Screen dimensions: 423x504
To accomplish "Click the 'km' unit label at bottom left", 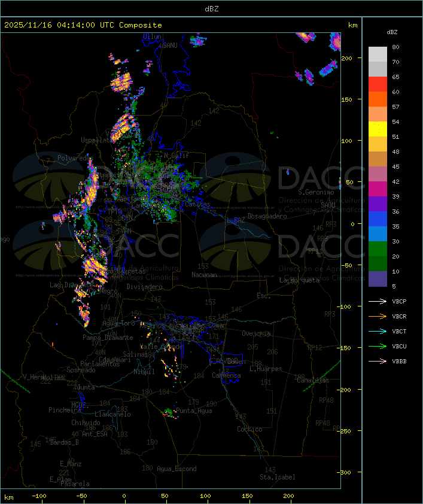I will 9,497.
